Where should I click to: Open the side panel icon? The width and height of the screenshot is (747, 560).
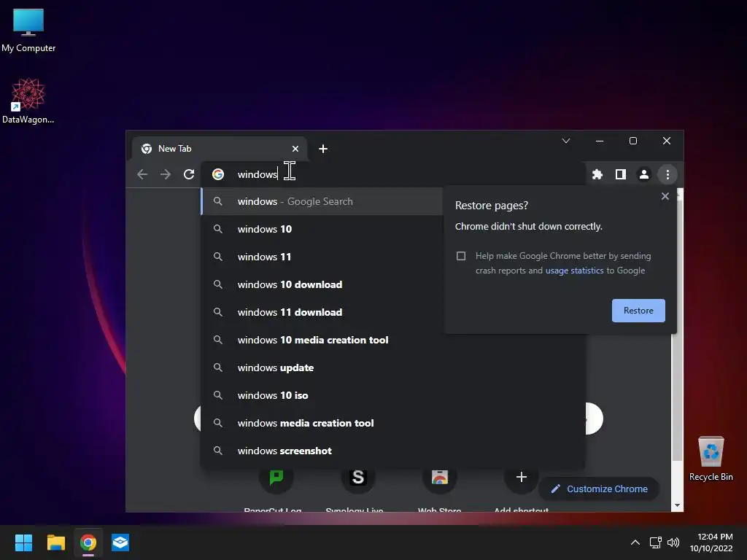(x=620, y=174)
